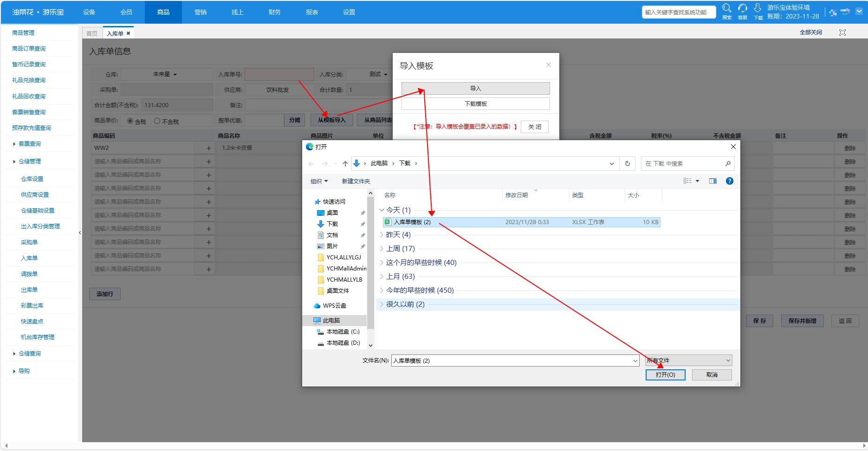Close the 入库单 tab with its x
The width and height of the screenshot is (868, 451).
click(128, 33)
